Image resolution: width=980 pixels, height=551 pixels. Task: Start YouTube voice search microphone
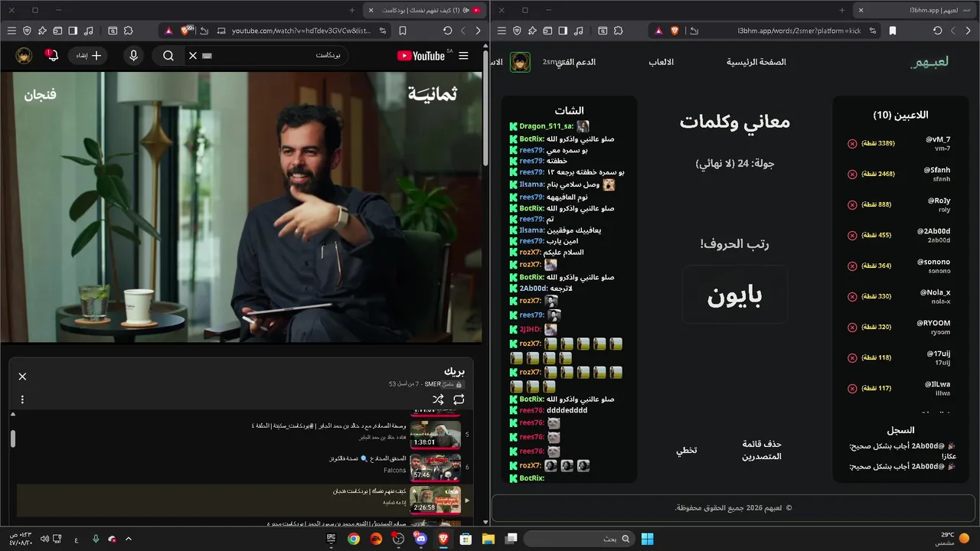coord(134,56)
